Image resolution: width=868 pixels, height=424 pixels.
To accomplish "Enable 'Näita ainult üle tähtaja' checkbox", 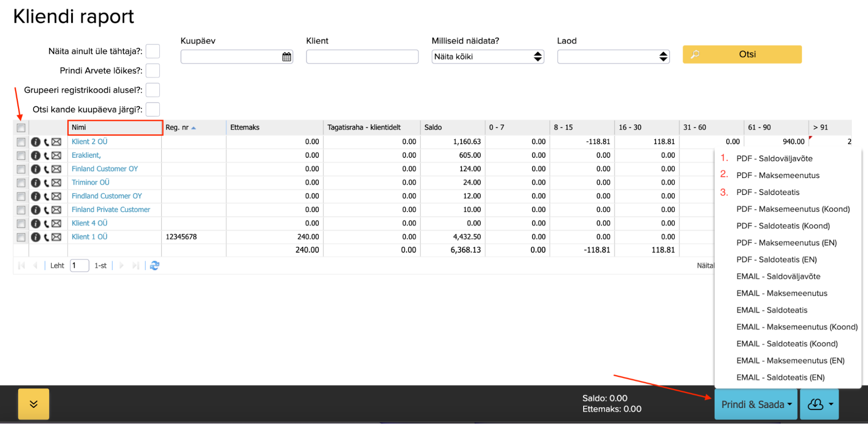I will [152, 51].
